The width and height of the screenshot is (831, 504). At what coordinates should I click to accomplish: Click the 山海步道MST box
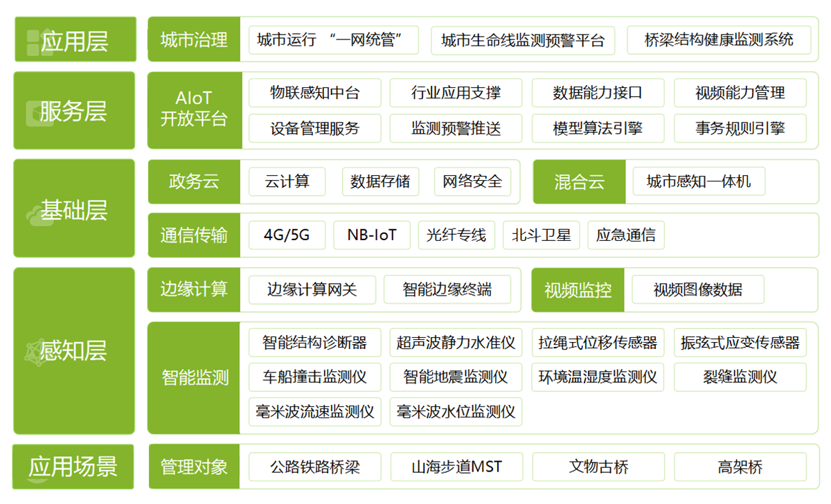click(456, 467)
